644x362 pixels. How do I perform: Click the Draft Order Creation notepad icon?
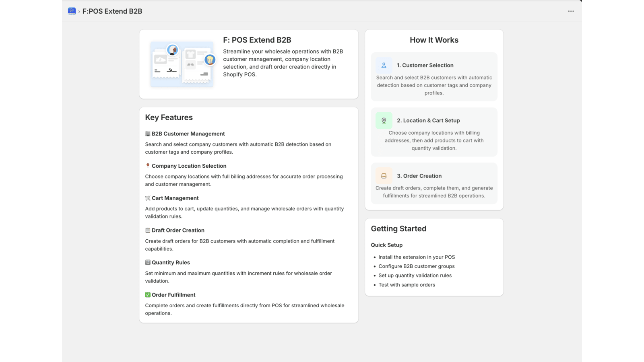pos(148,230)
